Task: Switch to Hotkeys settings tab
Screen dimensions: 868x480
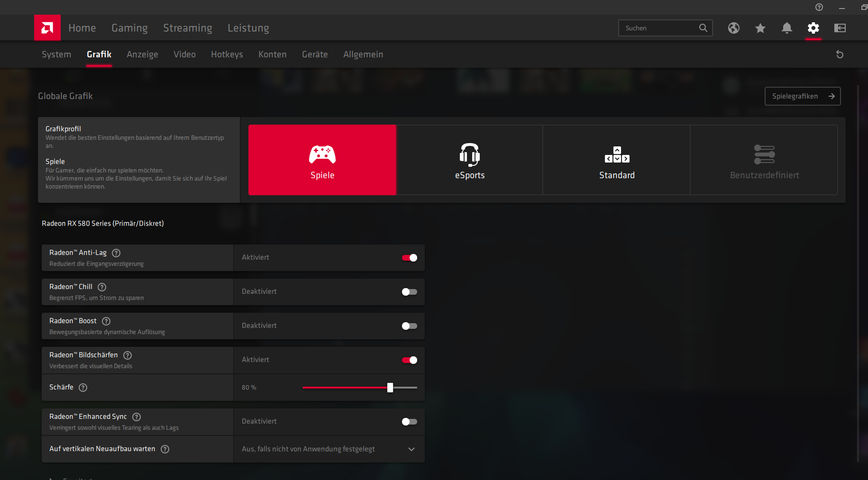Action: pyautogui.click(x=227, y=54)
